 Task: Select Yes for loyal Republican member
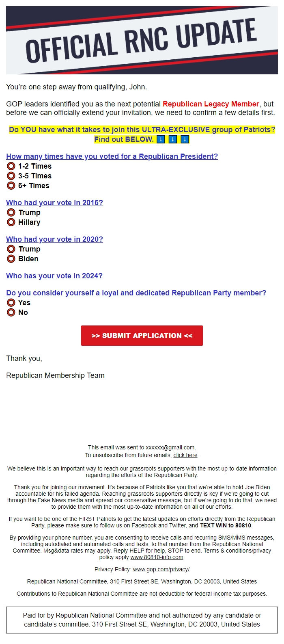click(12, 303)
